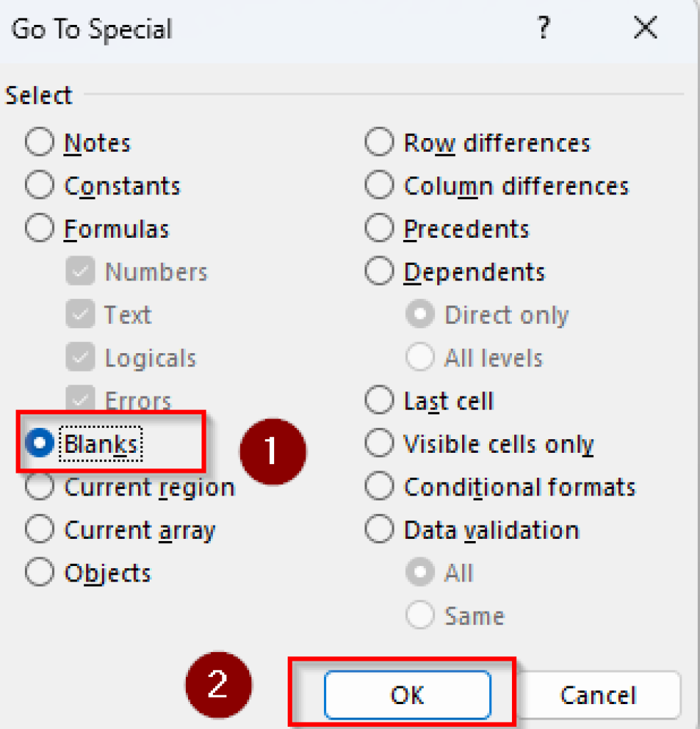
Task: Select the Dependents option
Action: [x=379, y=271]
